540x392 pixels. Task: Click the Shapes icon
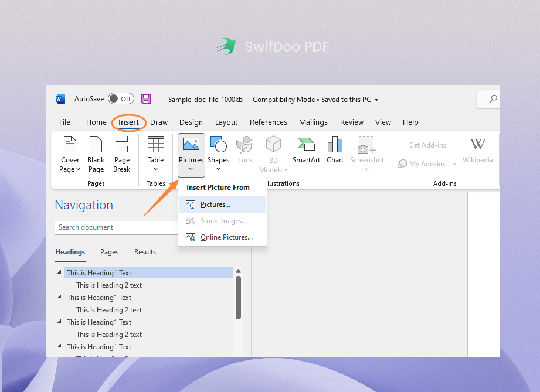pyautogui.click(x=218, y=144)
